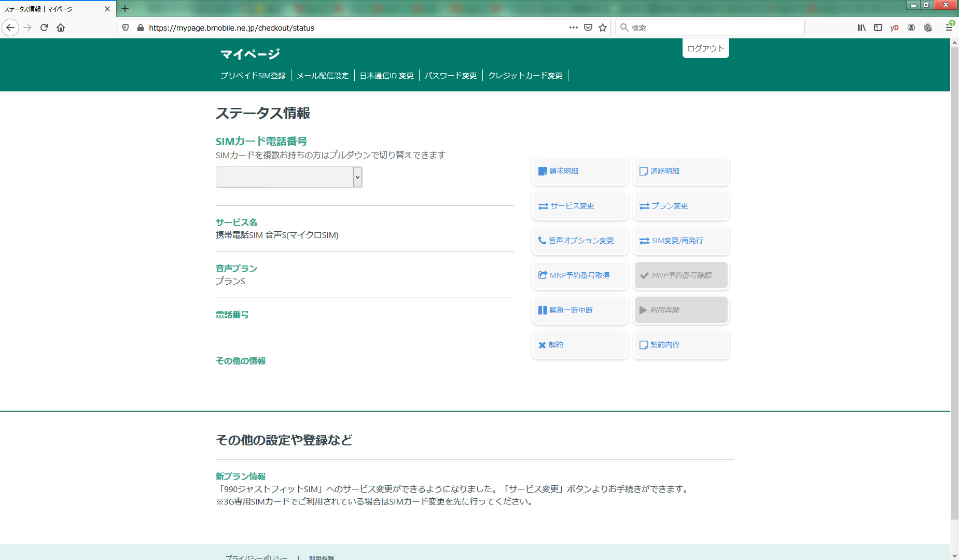Screen dimensions: 959x560
Task: Click the Save to Pocket icon
Action: (x=588, y=27)
